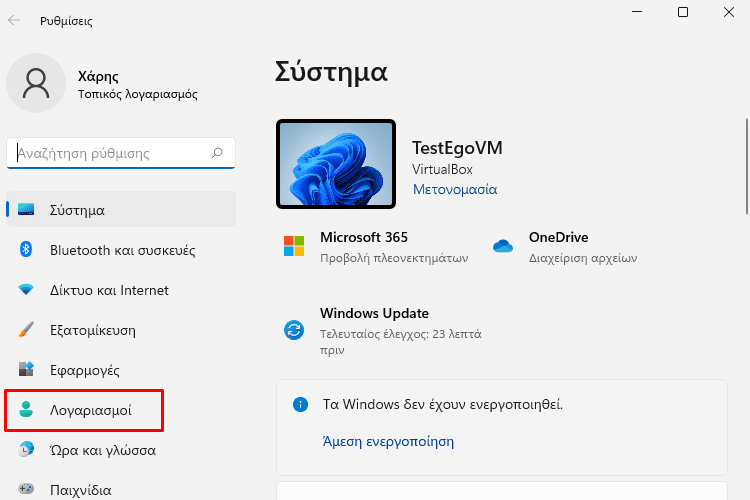Screen dimensions: 750x500
Task: Click the Wi-Fi network icon in sidebar
Action: 26,289
